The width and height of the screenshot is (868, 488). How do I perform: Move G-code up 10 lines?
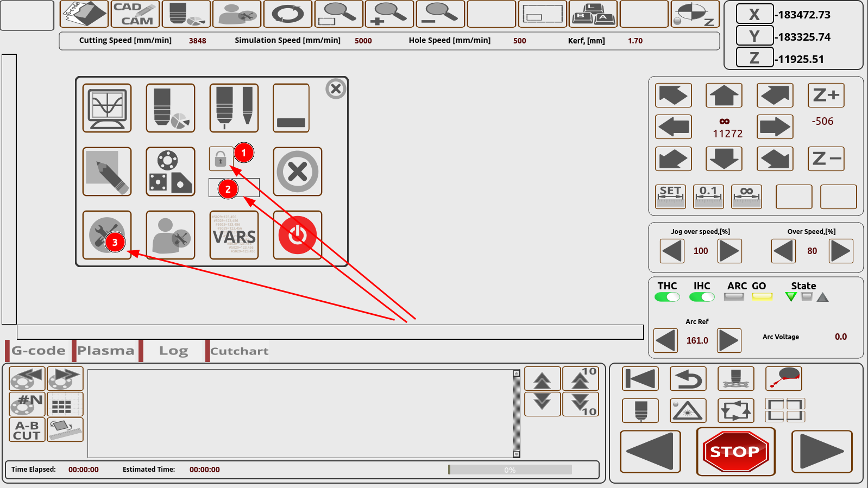click(x=581, y=379)
